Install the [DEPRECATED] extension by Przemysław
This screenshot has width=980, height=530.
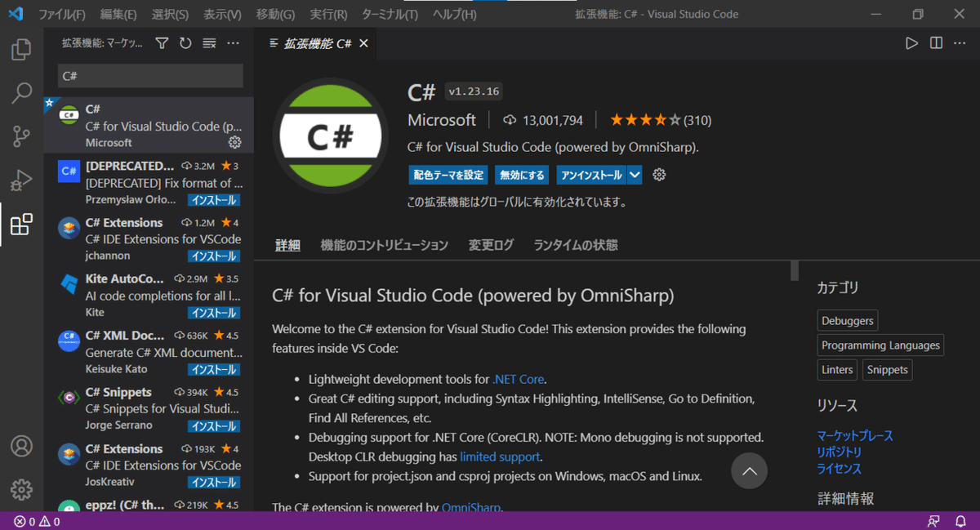click(214, 200)
